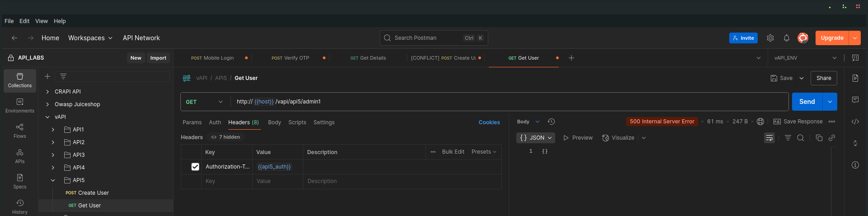
Task: Expand the API3 folder
Action: [53, 155]
